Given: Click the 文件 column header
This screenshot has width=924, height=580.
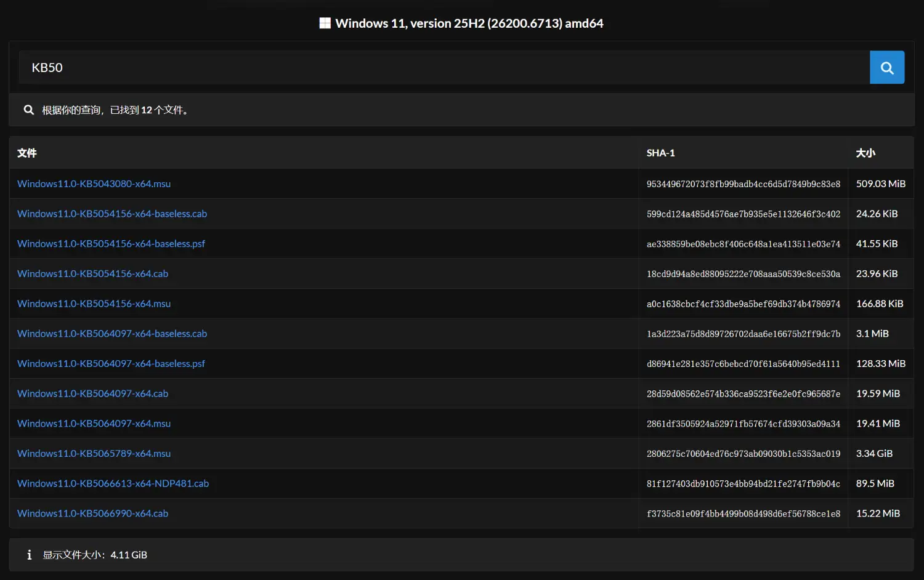Looking at the screenshot, I should (27, 153).
